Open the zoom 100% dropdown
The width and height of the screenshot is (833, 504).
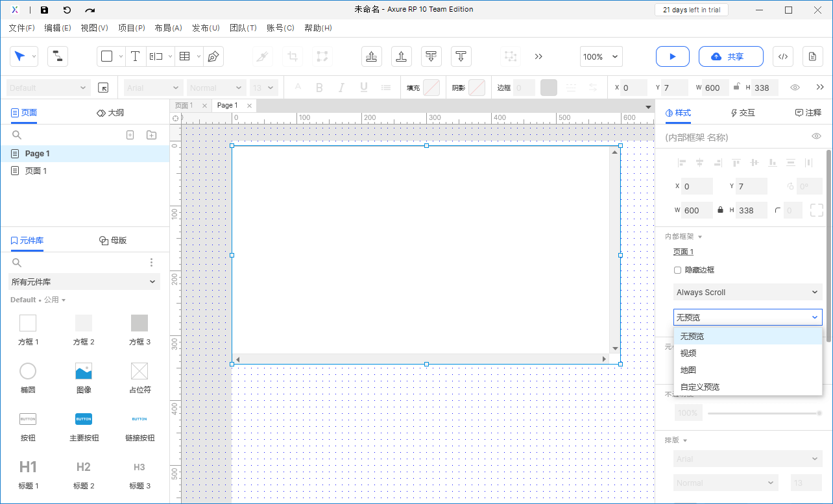coord(601,56)
